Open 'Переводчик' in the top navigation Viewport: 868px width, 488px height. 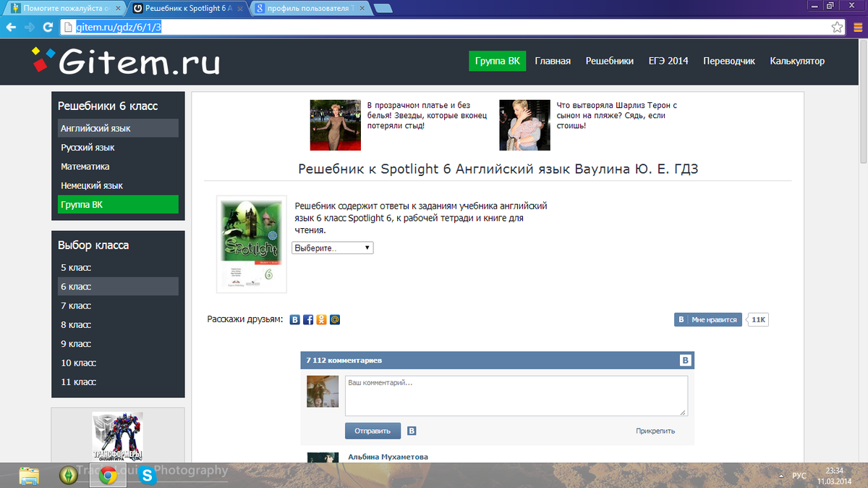coord(729,61)
